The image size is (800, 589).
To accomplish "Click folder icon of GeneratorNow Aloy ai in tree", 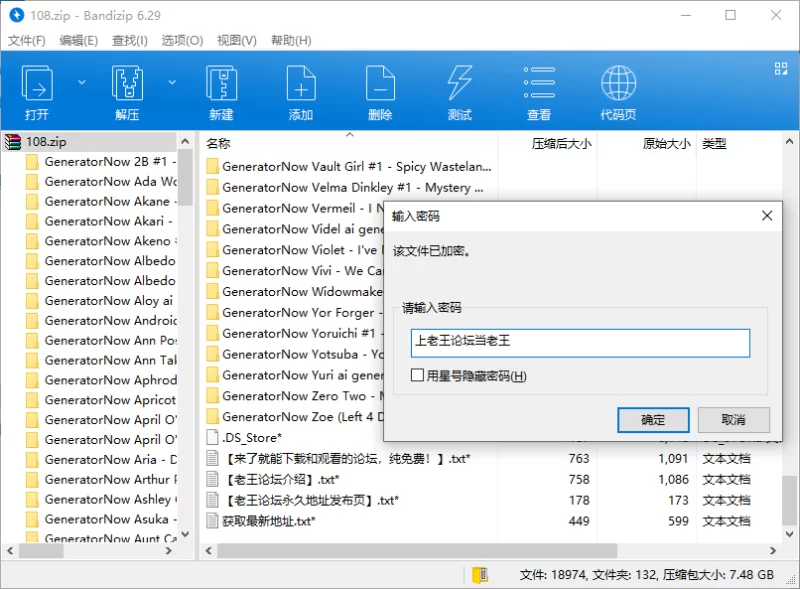I will pyautogui.click(x=32, y=301).
